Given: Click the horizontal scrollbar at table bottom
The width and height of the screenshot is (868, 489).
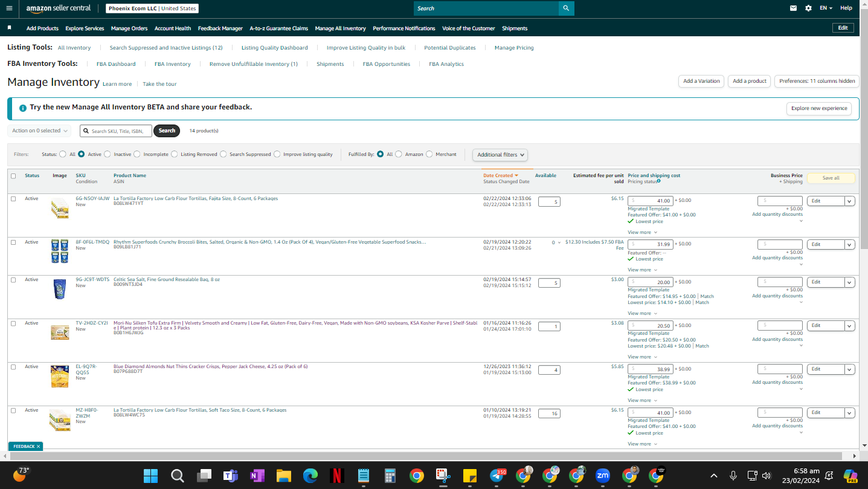Looking at the screenshot, I should click(x=425, y=456).
